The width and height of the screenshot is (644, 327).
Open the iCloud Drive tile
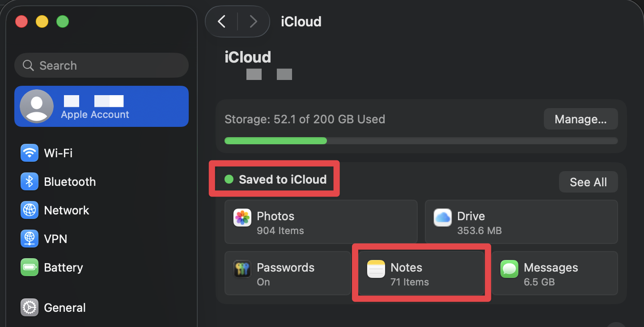point(521,222)
